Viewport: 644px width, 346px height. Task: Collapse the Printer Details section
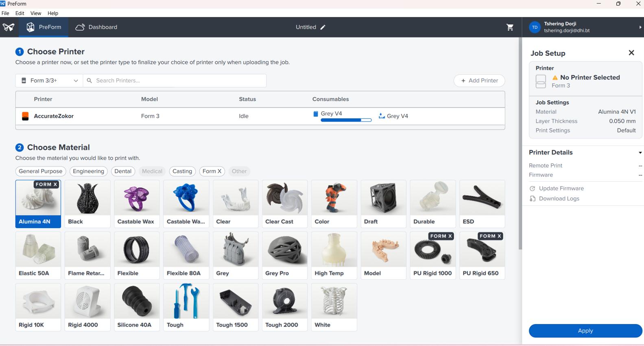pyautogui.click(x=640, y=152)
